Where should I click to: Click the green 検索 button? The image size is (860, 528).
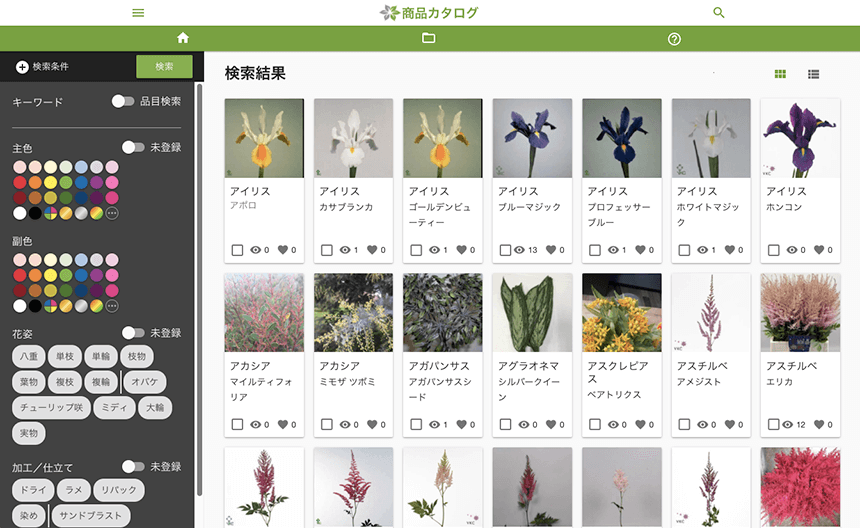pyautogui.click(x=164, y=66)
